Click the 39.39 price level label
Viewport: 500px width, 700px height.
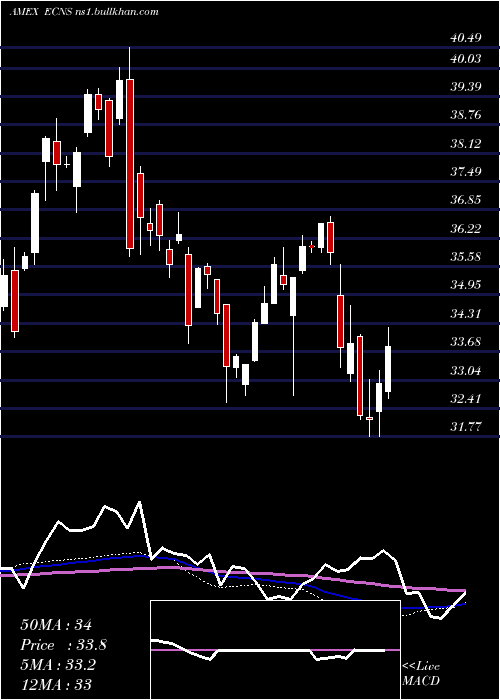(466, 87)
